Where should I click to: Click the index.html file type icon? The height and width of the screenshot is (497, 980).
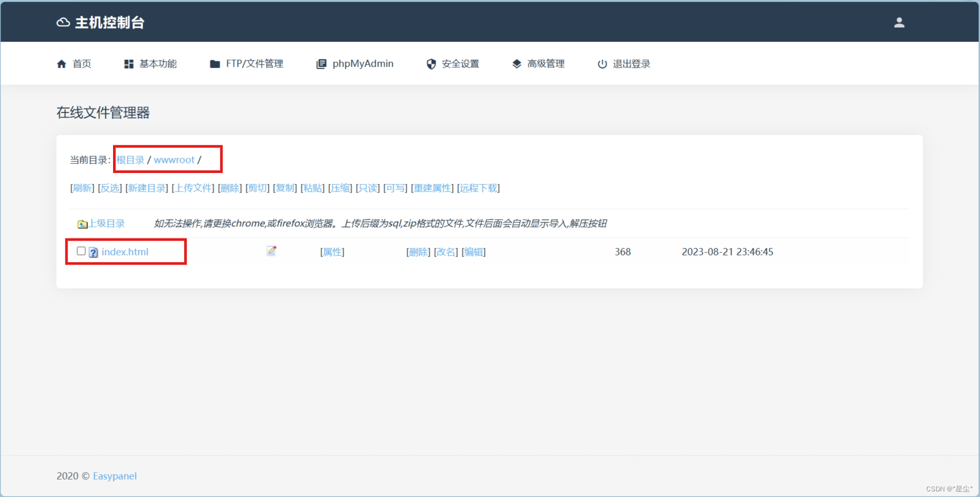click(x=94, y=252)
